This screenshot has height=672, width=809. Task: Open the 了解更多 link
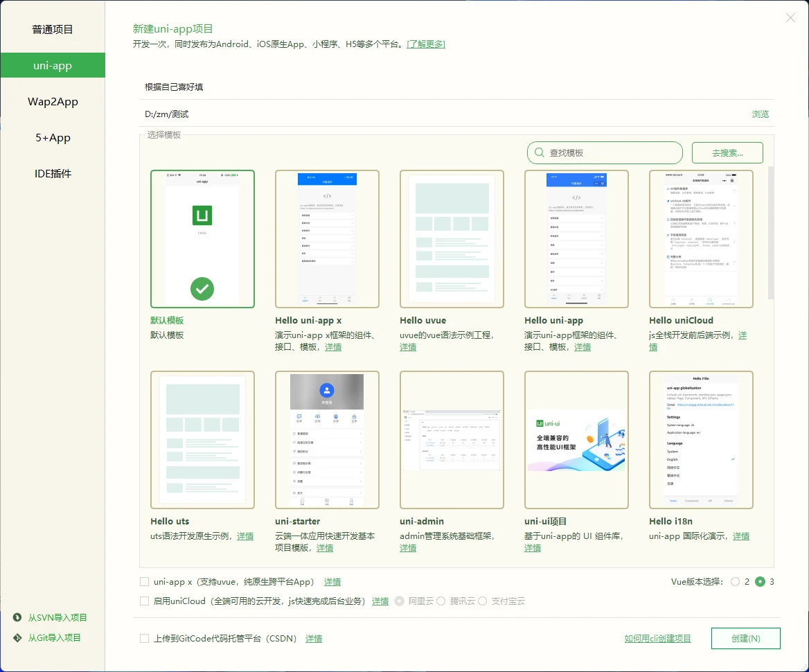point(426,44)
